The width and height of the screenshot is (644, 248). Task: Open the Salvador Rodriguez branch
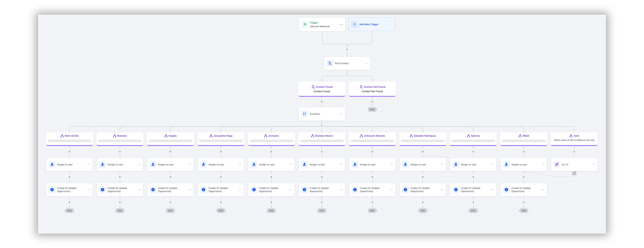point(423,139)
